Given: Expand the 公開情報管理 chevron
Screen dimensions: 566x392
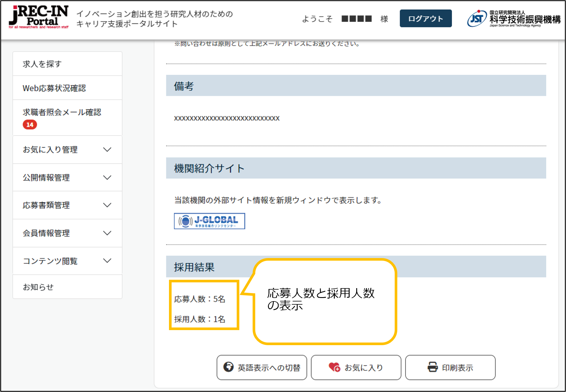Looking at the screenshot, I should [x=107, y=177].
